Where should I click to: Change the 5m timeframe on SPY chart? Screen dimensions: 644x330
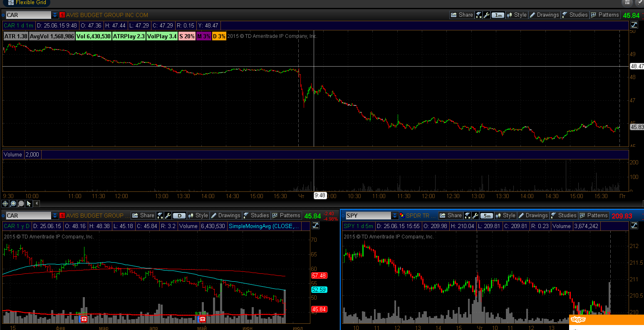[486, 216]
